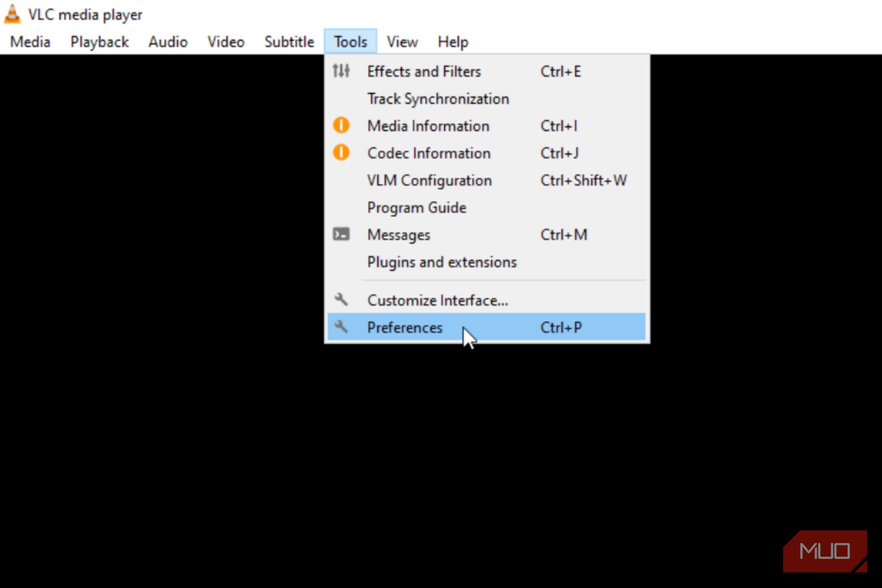This screenshot has width=882, height=588.
Task: Select Codec Information menu entry
Action: pos(486,153)
